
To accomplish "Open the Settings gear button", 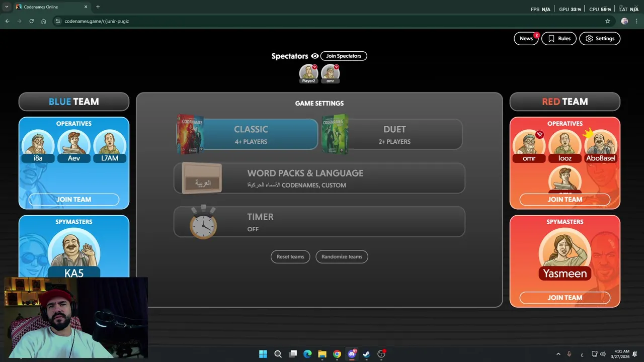I will 600,38.
